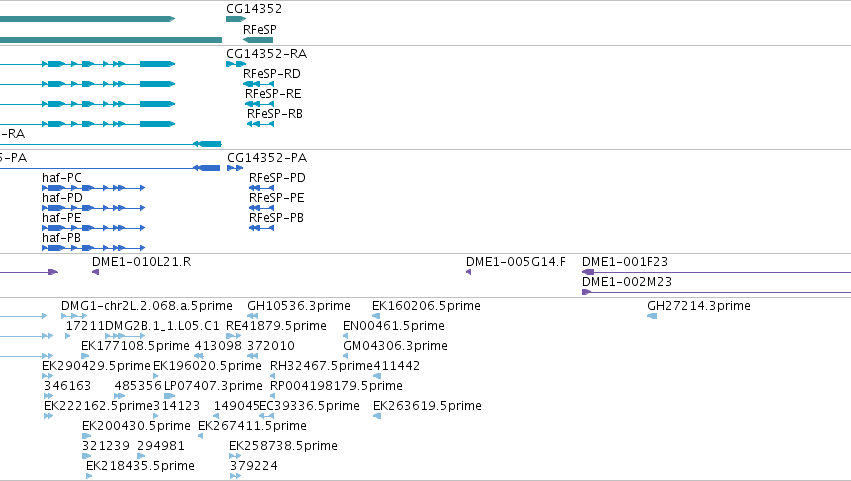Open the EK200430.5prime EST

(87, 436)
